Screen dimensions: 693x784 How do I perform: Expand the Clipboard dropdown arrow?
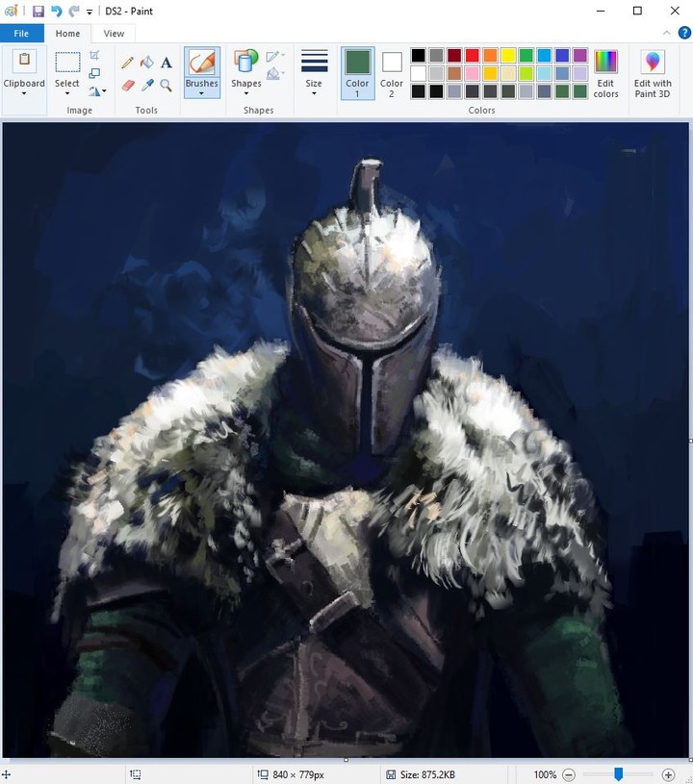point(24,93)
